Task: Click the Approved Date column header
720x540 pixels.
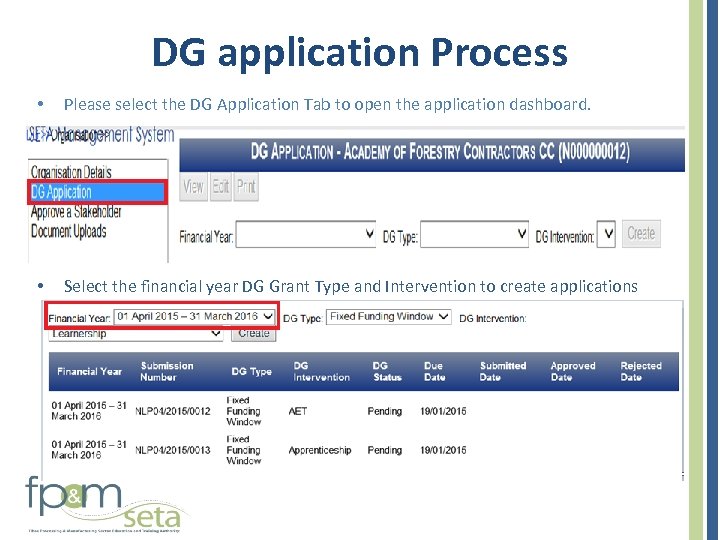Action: tap(573, 371)
